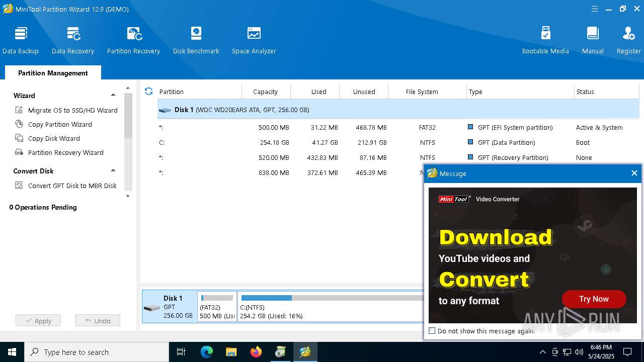Sort by Used column header
The width and height of the screenshot is (644, 362).
coord(315,92)
